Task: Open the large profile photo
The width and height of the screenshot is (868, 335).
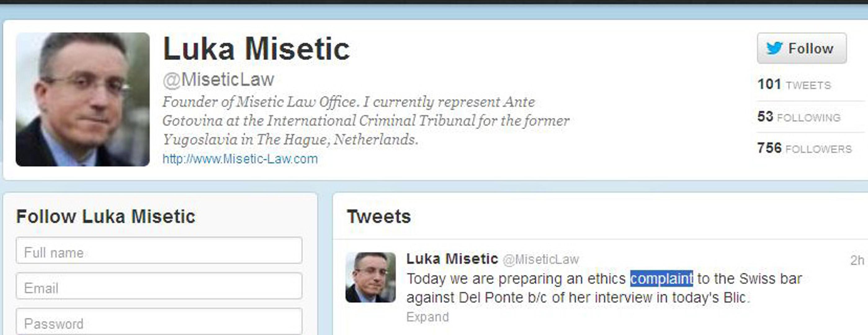Action: point(83,99)
